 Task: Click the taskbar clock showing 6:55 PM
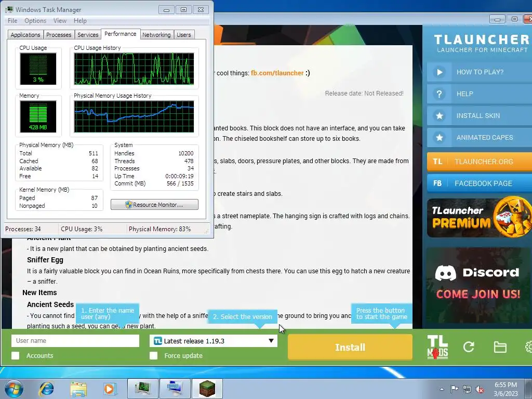[506, 389]
